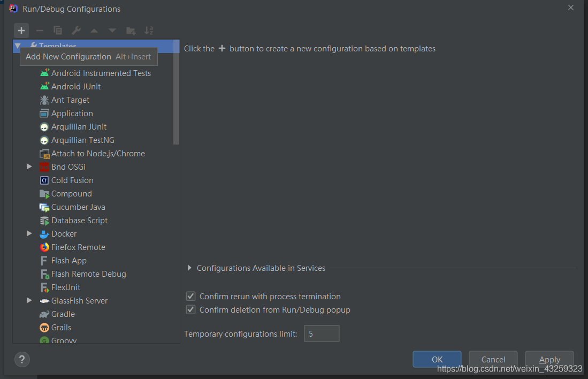This screenshot has width=588, height=379.
Task: Select the Bnd OSGi red icon
Action: tap(44, 167)
